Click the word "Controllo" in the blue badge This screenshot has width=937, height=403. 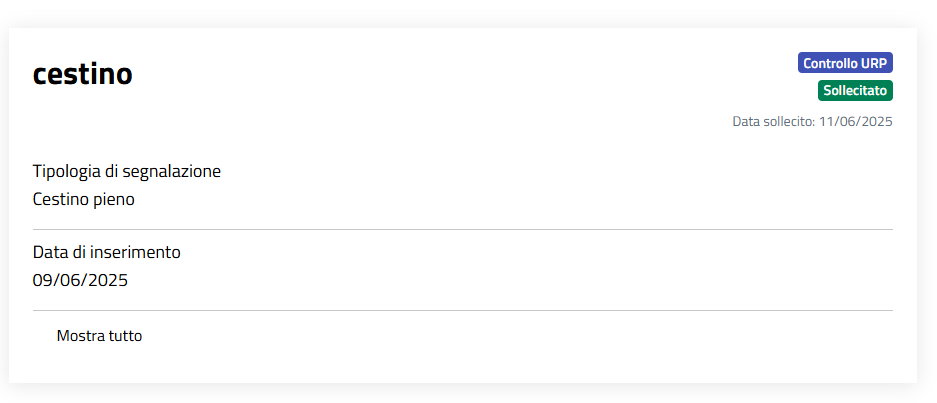point(830,63)
